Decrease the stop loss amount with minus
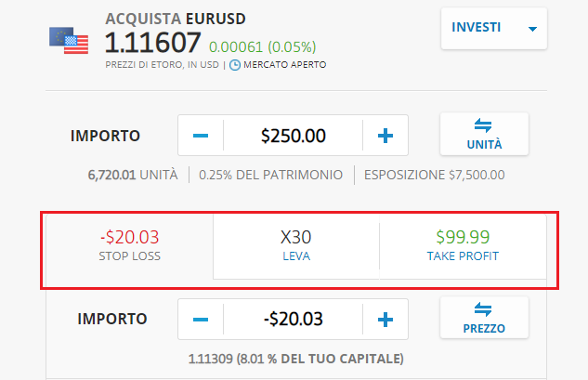The height and width of the screenshot is (380, 588). [201, 320]
